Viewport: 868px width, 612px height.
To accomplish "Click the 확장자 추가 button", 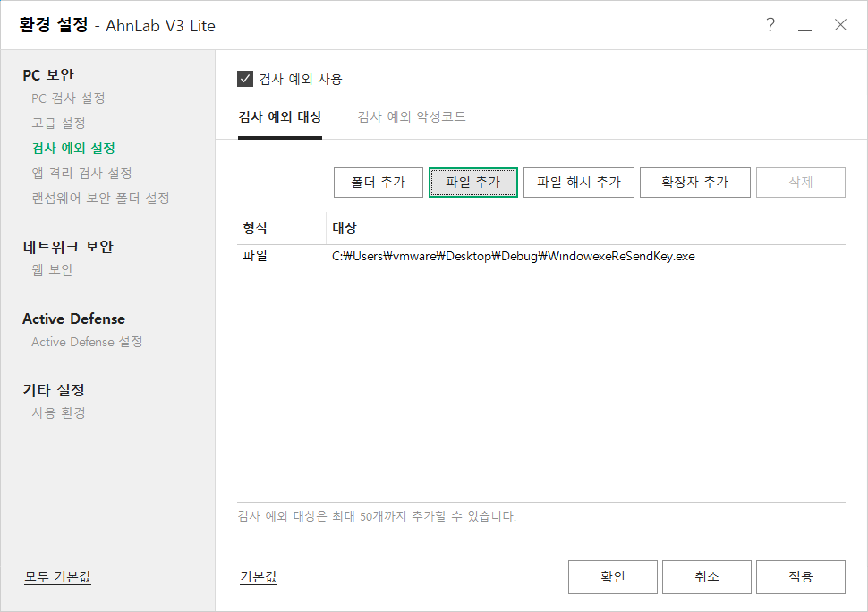I will click(694, 182).
